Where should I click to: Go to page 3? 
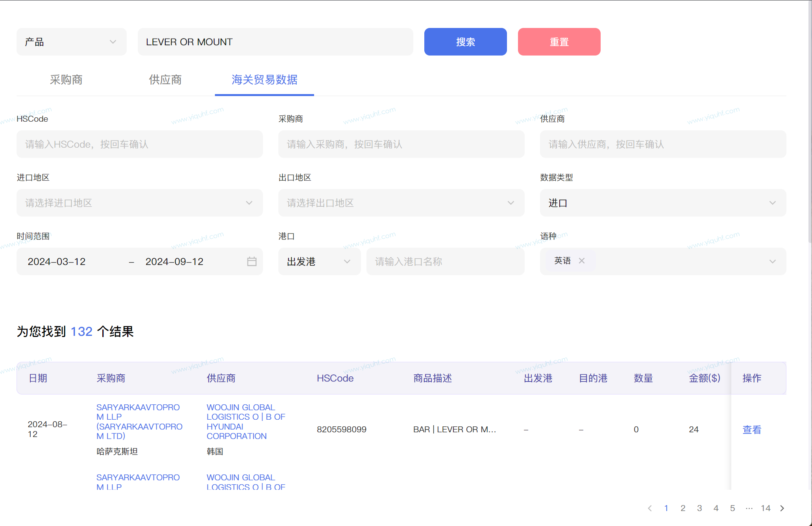pos(699,508)
